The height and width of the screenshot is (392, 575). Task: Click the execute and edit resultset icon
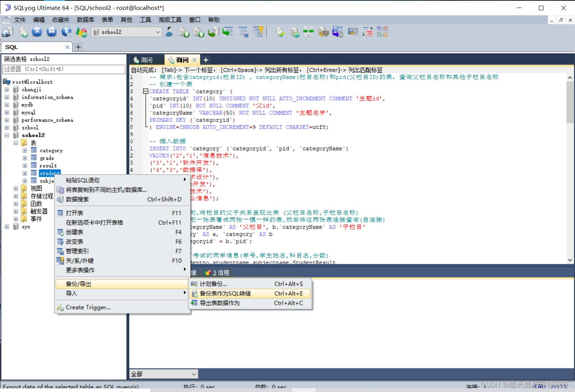pos(67,32)
